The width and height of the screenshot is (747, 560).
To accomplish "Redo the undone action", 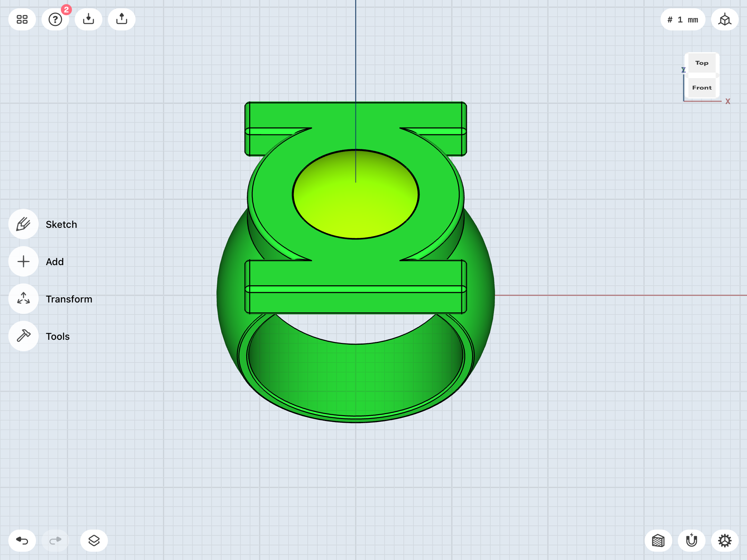I will pos(55,541).
